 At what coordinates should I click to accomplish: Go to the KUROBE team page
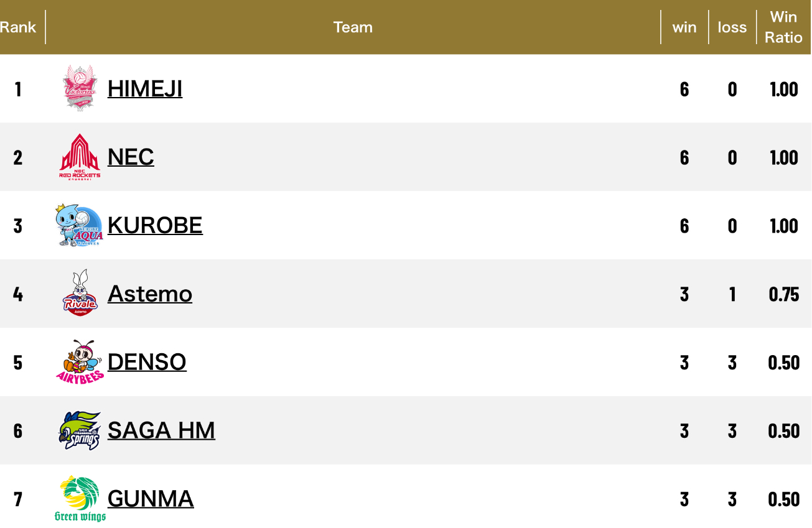155,225
